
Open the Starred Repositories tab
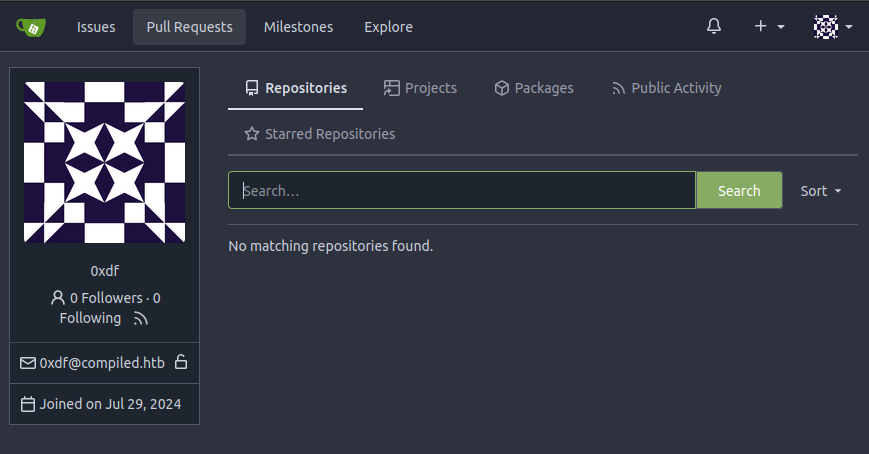(320, 134)
